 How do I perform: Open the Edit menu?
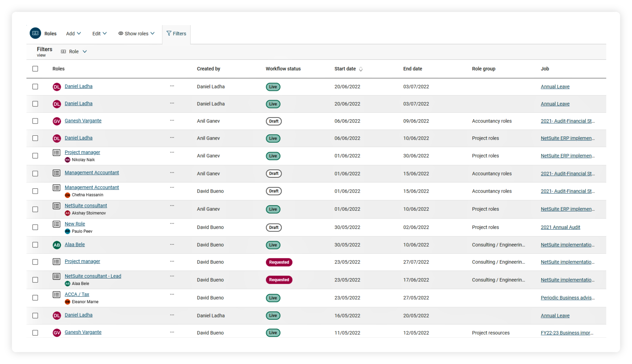coord(99,33)
